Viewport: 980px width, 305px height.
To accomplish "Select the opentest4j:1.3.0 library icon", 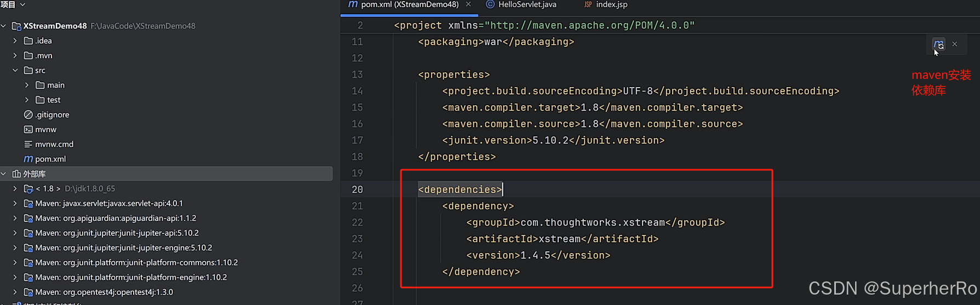I will coord(28,292).
